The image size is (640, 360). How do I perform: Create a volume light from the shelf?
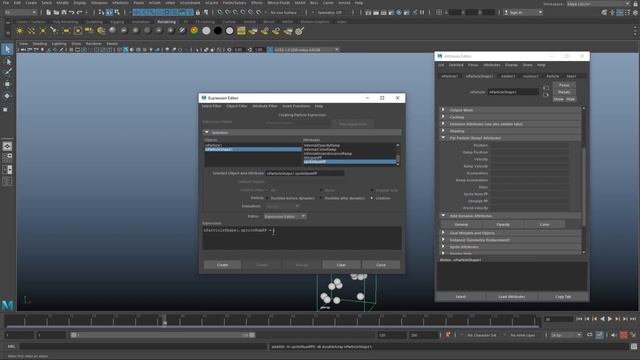point(78,31)
